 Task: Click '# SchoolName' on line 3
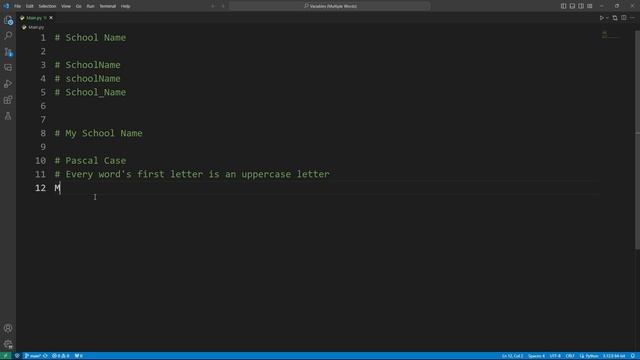[87, 65]
